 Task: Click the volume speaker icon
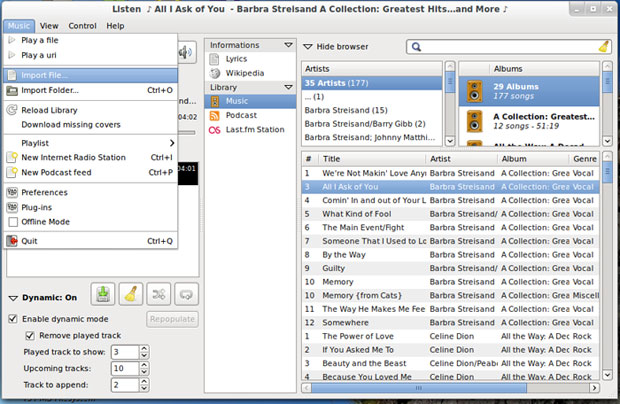pyautogui.click(x=185, y=52)
